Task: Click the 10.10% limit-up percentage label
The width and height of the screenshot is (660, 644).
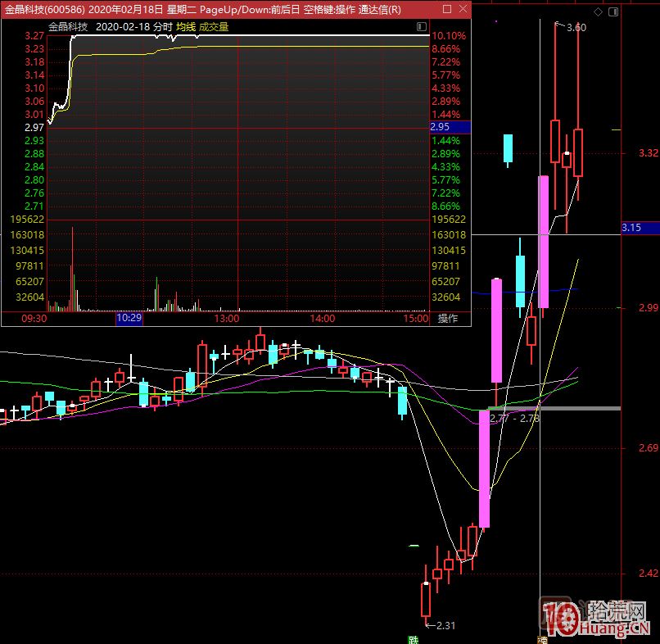Action: coord(448,36)
